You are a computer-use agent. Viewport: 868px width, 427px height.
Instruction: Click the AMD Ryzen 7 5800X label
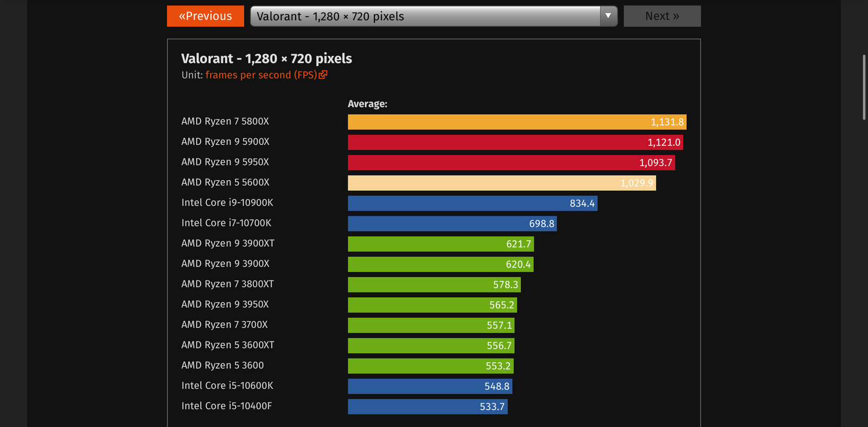point(225,122)
